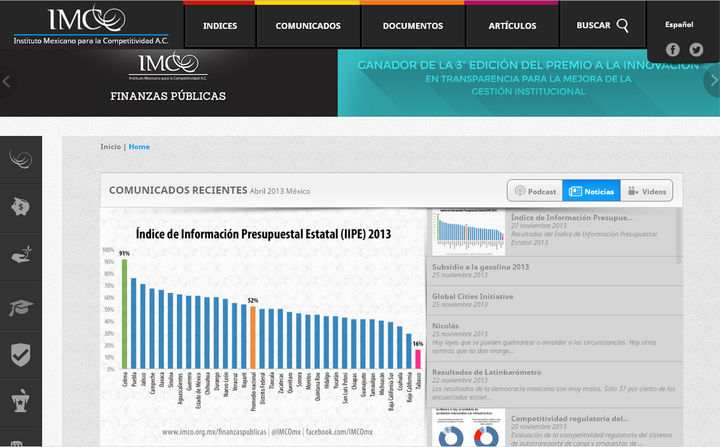Viewport: 720px width, 447px height.
Task: Open IMCO Facebook page icon
Action: click(x=672, y=50)
